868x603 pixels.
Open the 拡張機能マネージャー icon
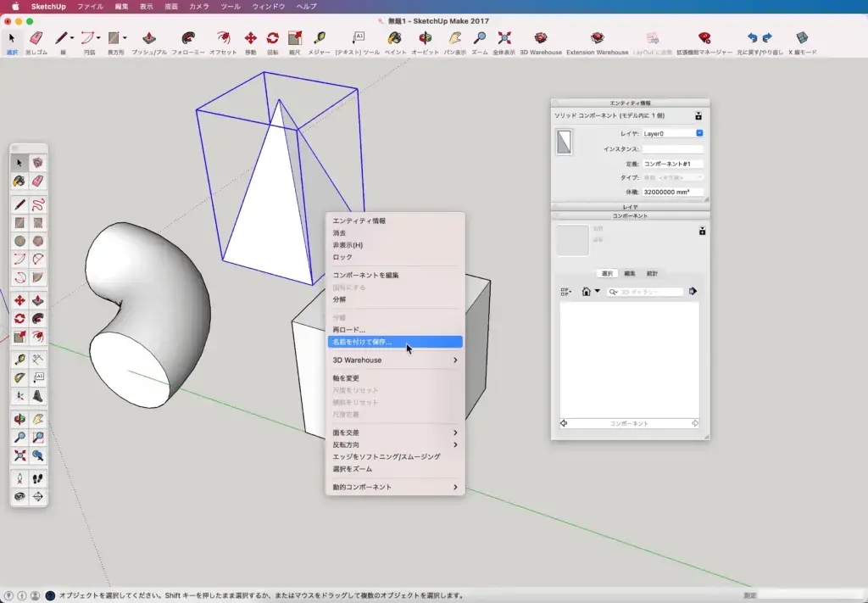tap(704, 37)
